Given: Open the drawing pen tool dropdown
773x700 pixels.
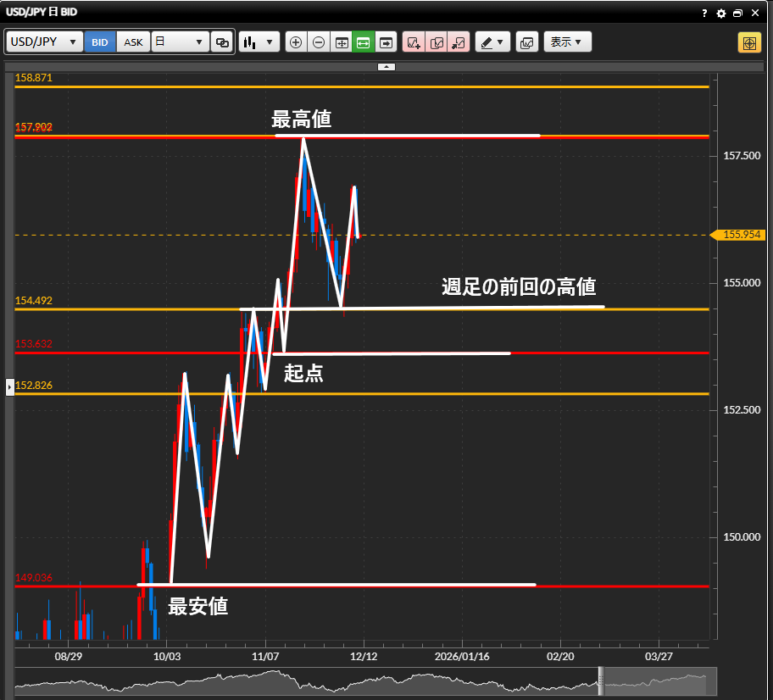Looking at the screenshot, I should [x=492, y=42].
